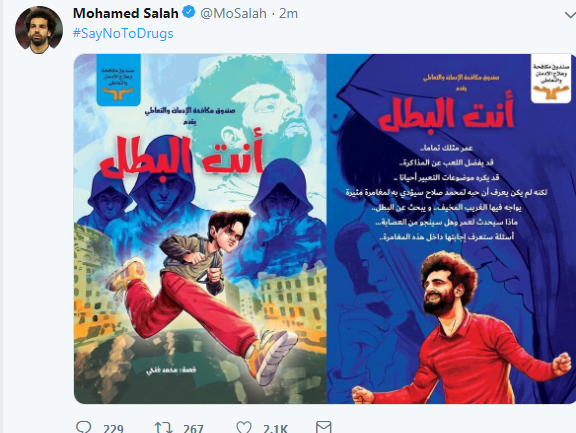Open the @MoSalah handle link
This screenshot has width=576, height=433.
pyautogui.click(x=233, y=14)
